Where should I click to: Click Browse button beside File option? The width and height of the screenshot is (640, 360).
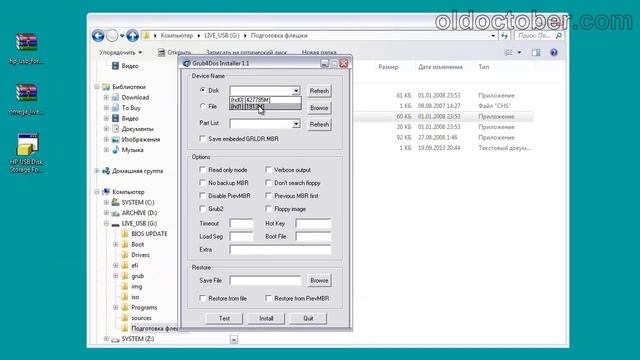(319, 108)
